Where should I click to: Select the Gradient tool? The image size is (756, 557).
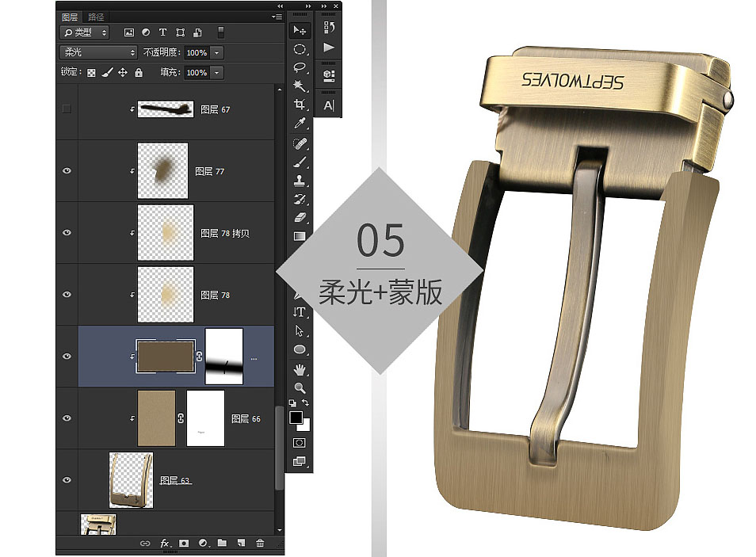click(x=300, y=236)
